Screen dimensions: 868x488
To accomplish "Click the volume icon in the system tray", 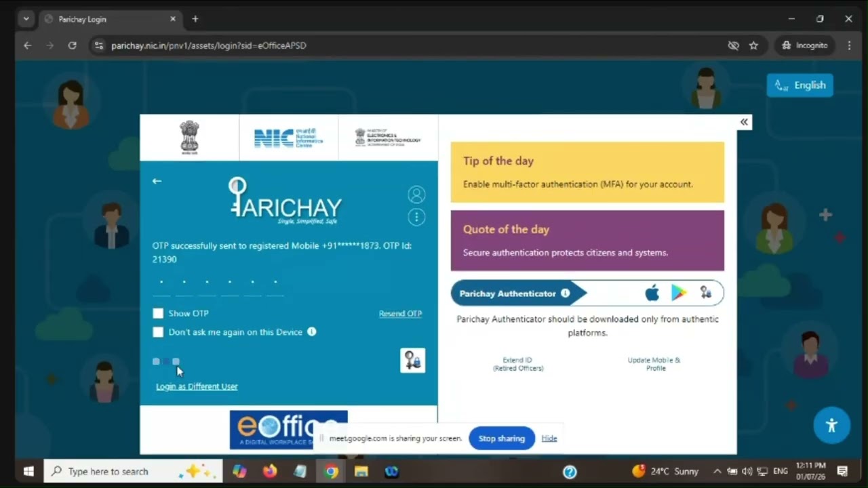I will click(747, 471).
